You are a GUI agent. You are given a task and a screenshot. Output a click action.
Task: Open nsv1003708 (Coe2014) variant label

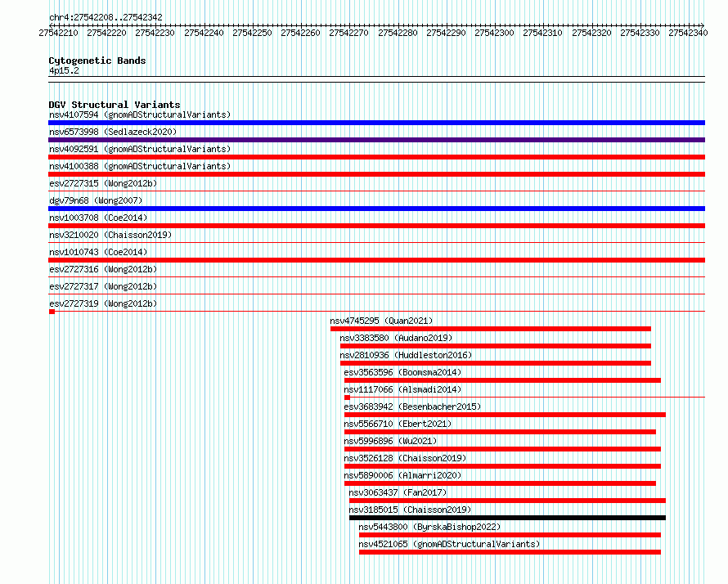pyautogui.click(x=98, y=218)
